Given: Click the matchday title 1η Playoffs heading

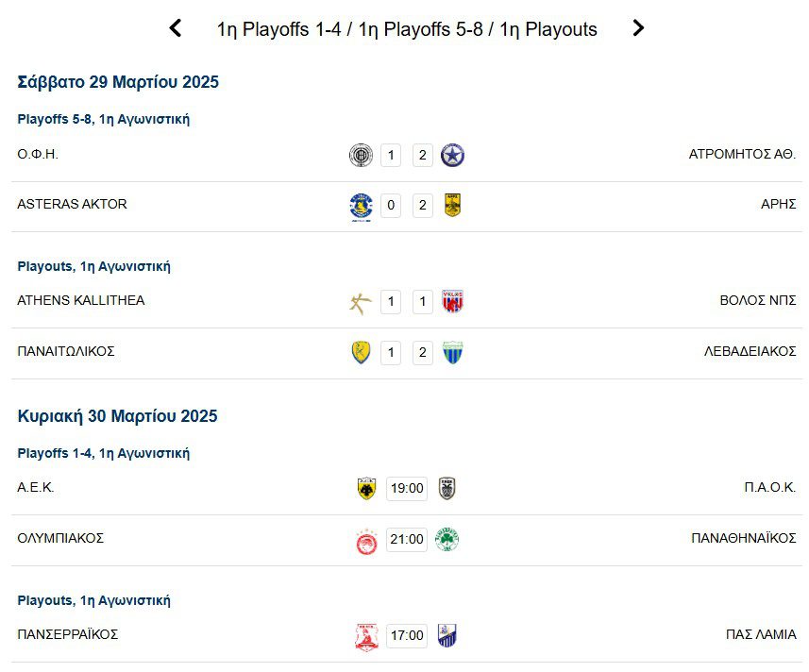Looking at the screenshot, I should click(x=407, y=29).
